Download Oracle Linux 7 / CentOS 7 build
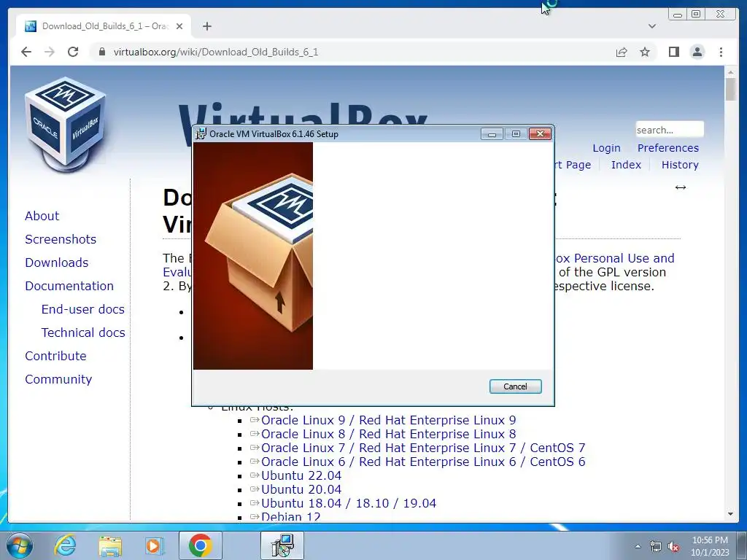 point(423,448)
